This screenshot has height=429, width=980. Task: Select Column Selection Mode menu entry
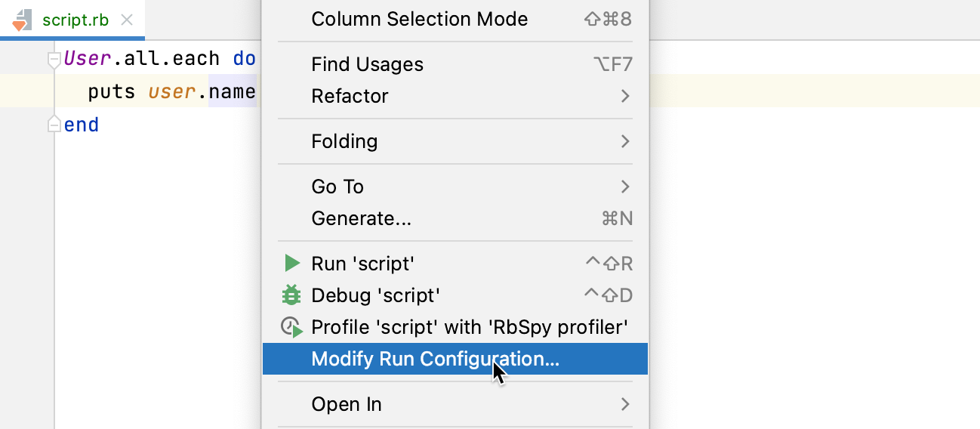click(419, 19)
